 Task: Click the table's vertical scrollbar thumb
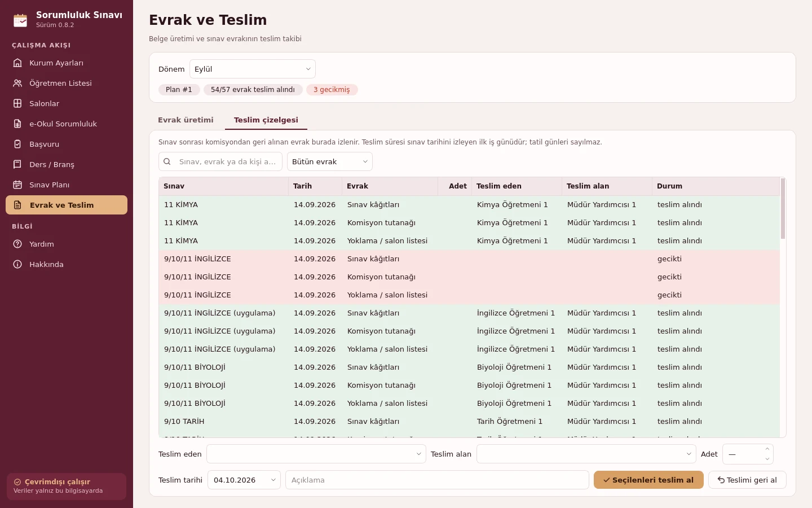(x=783, y=208)
